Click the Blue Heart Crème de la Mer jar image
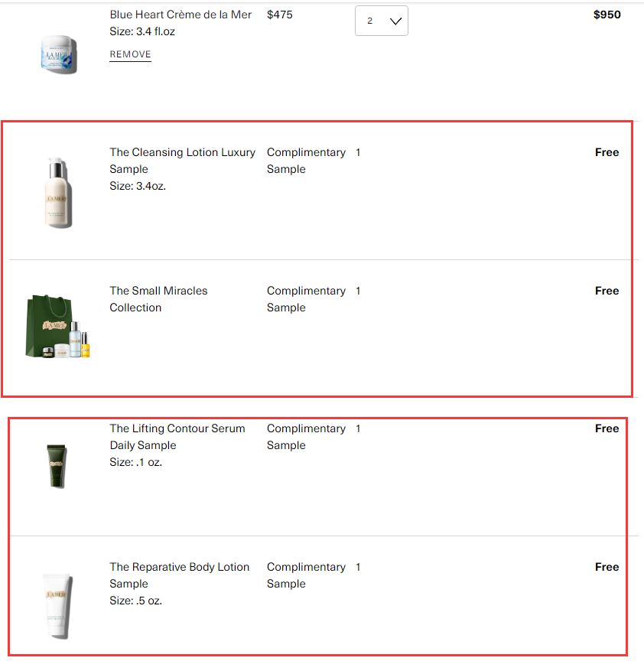 pos(59,51)
